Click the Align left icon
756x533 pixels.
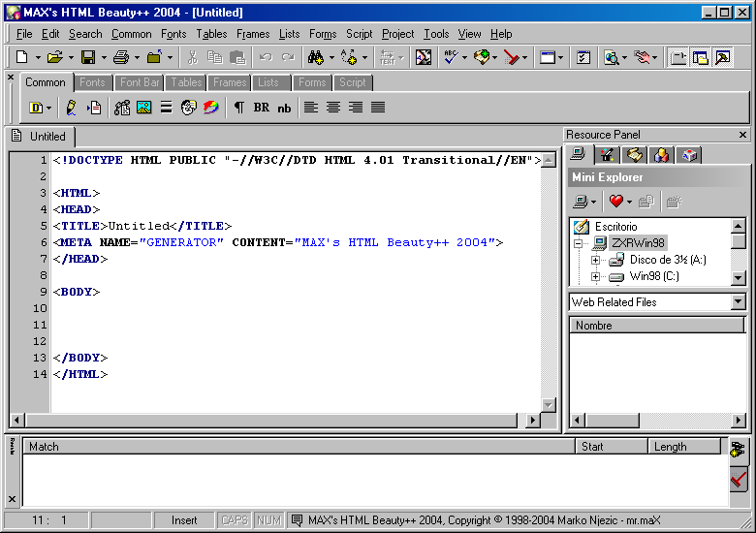point(311,107)
